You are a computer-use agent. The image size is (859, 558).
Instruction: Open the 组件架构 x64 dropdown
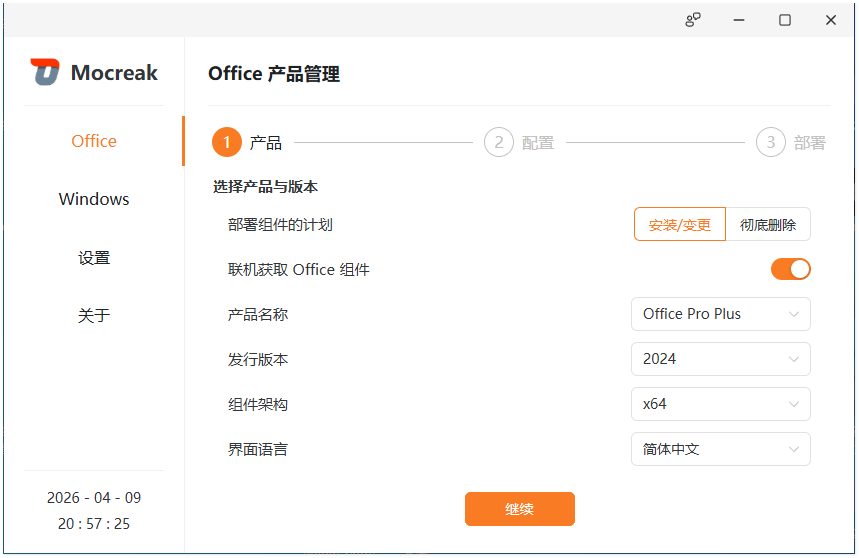[x=720, y=404]
